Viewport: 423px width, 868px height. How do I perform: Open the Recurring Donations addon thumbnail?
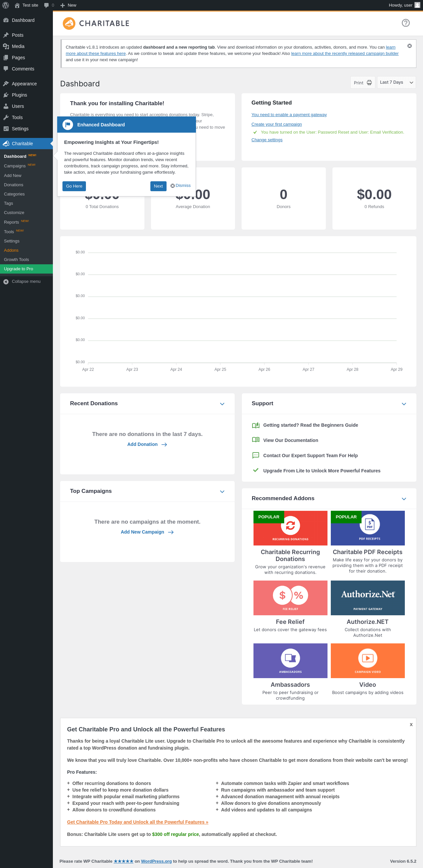pyautogui.click(x=290, y=528)
